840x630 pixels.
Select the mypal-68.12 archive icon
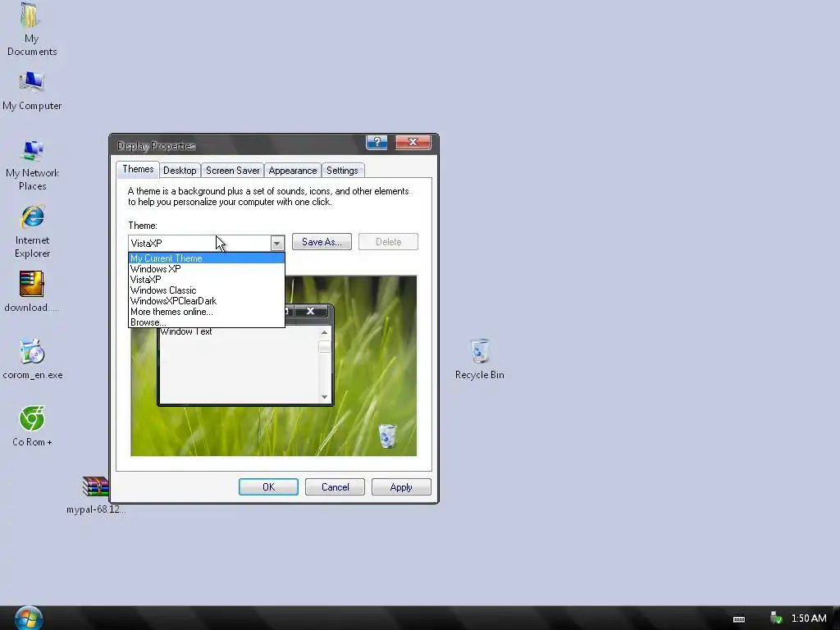(96, 495)
